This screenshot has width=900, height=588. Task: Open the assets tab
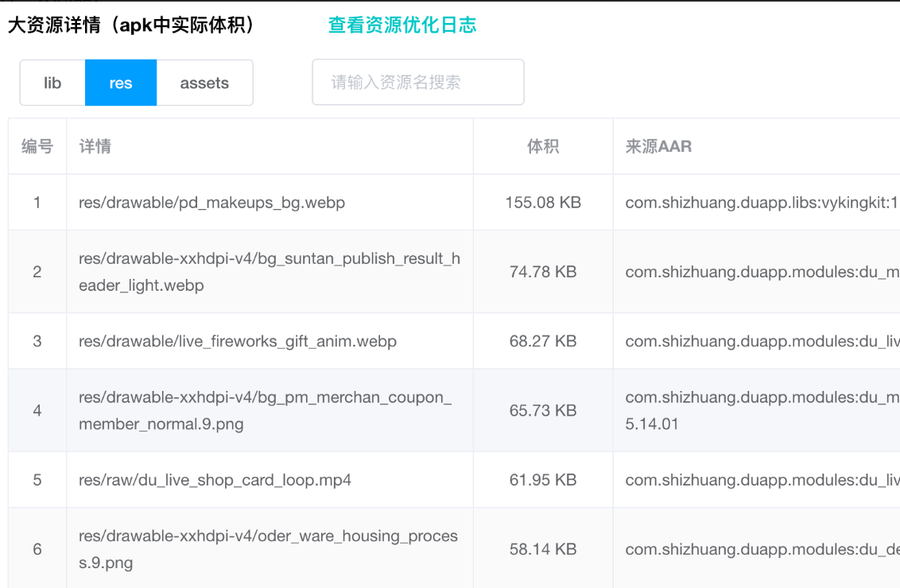coord(204,82)
